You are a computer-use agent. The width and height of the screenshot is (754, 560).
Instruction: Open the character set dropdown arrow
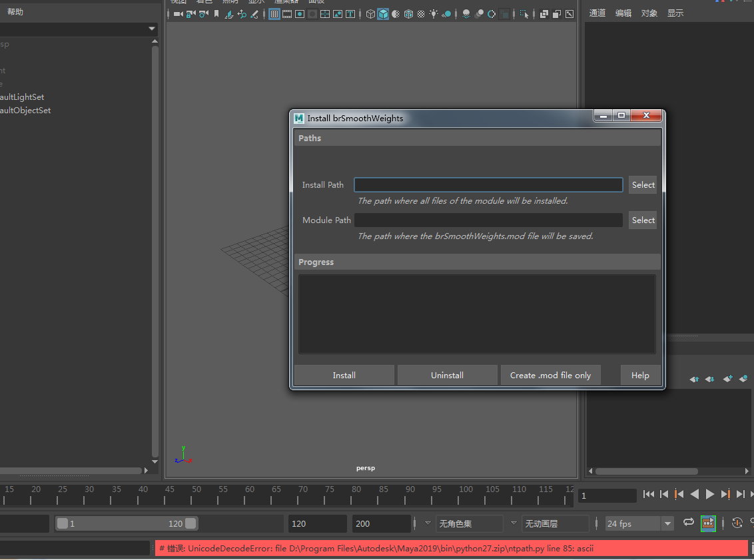coord(428,523)
